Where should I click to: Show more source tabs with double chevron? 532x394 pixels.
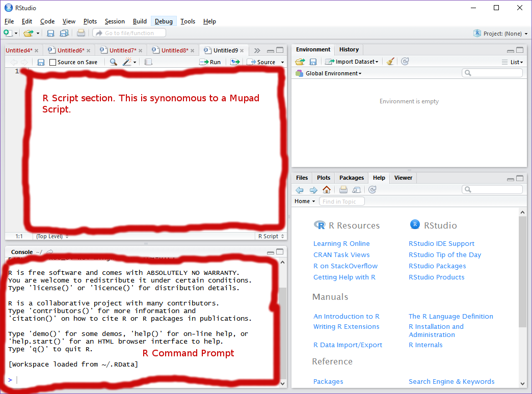coord(257,50)
